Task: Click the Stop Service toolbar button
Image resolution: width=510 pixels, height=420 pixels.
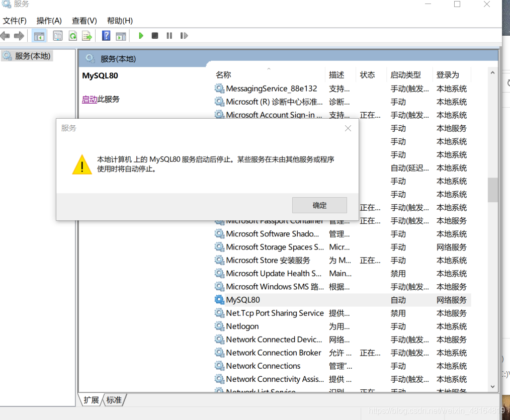Action: click(155, 36)
